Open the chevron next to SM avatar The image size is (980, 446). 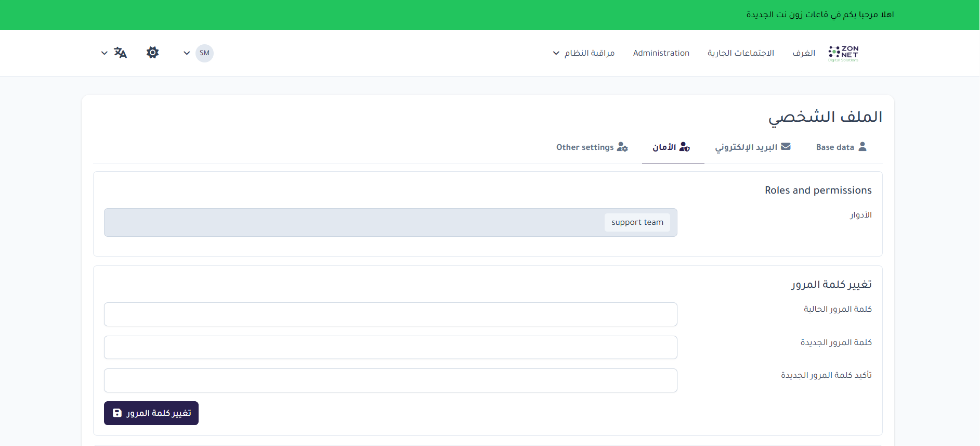click(187, 53)
